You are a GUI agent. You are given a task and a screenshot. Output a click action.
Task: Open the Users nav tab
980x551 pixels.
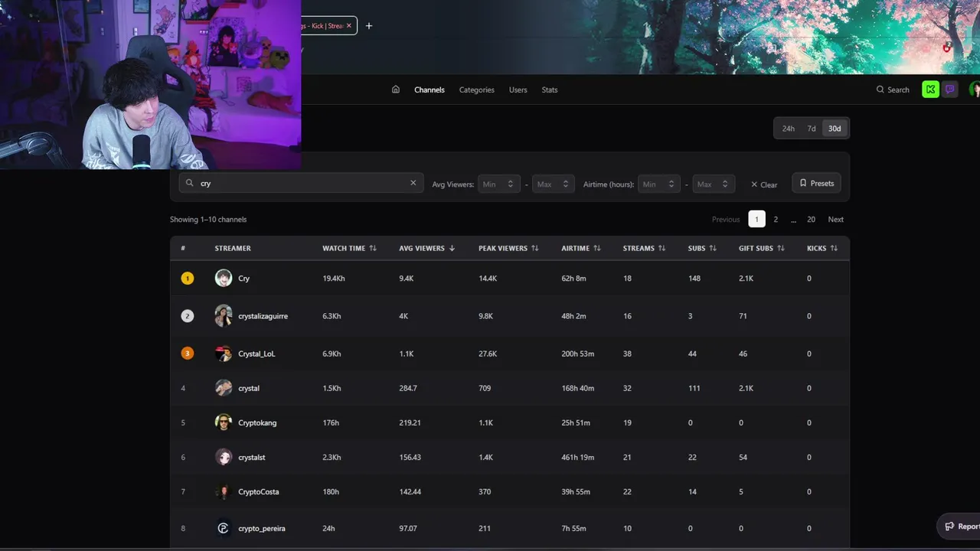pos(518,90)
